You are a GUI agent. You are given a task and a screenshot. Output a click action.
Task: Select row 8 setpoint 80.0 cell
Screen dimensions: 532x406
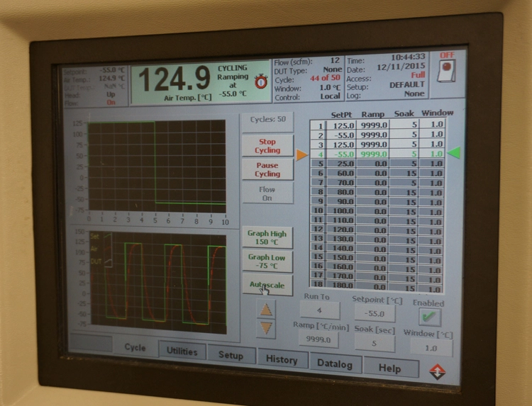pos(340,192)
